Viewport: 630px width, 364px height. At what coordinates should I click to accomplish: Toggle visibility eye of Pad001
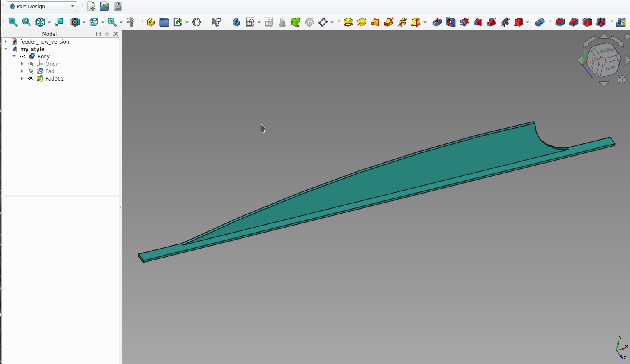[31, 78]
